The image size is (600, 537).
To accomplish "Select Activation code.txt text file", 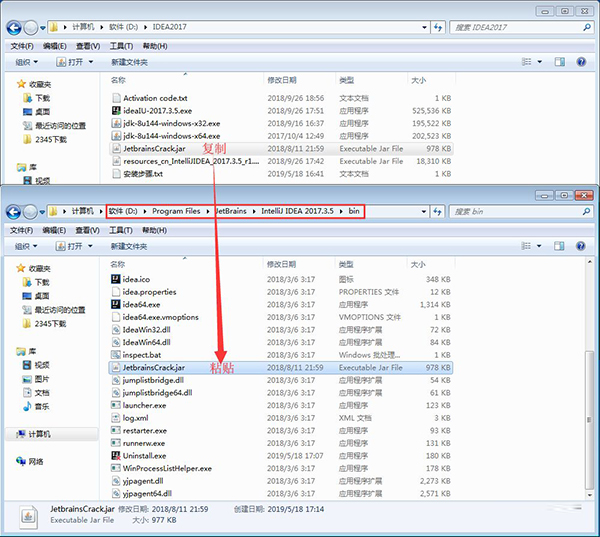I will [x=116, y=98].
